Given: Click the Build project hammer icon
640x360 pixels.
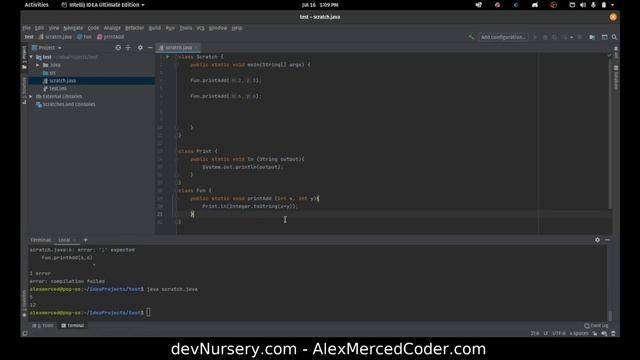Looking at the screenshot, I should tap(471, 37).
